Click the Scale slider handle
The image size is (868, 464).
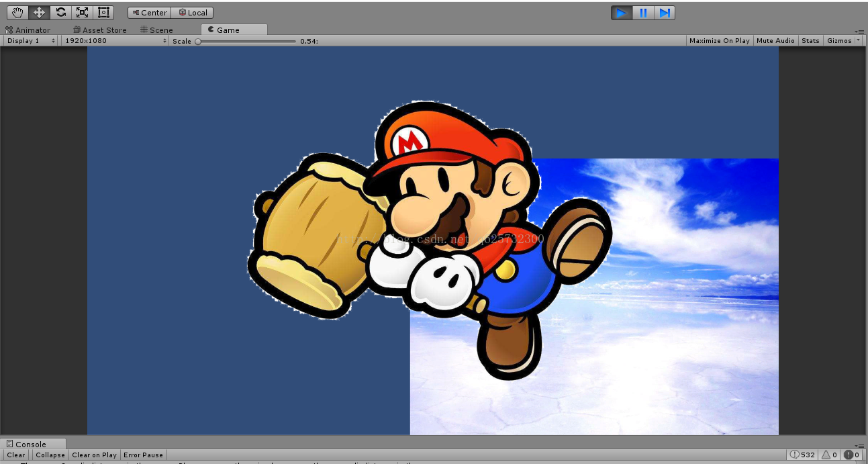click(x=198, y=41)
